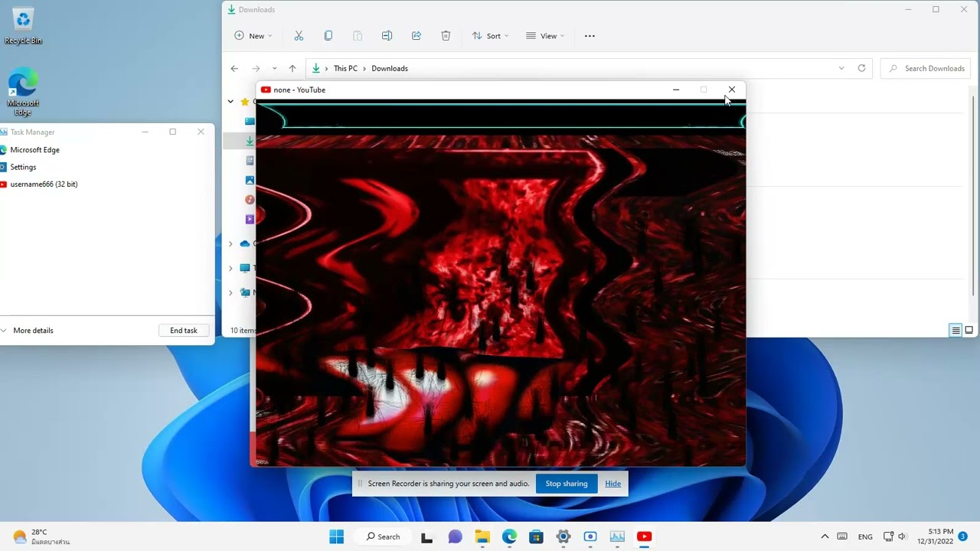
Task: Expand the recent locations chevron in Explorer
Action: [x=274, y=68]
